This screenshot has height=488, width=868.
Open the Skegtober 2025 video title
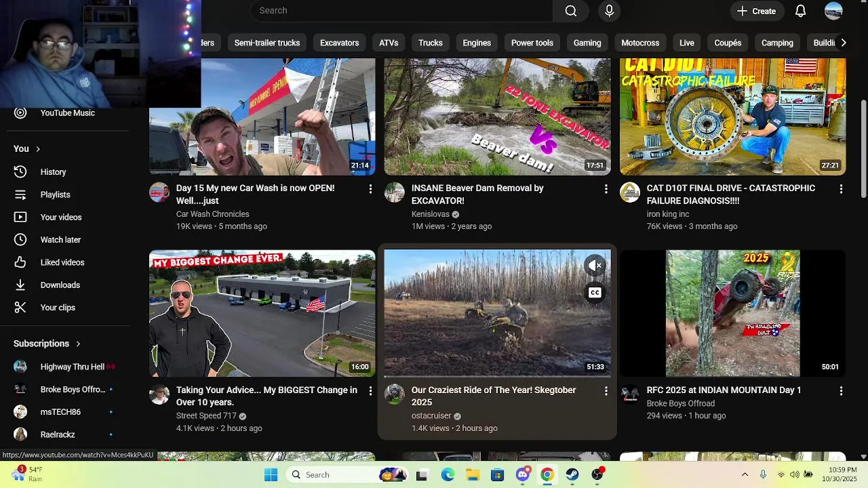[x=494, y=396]
